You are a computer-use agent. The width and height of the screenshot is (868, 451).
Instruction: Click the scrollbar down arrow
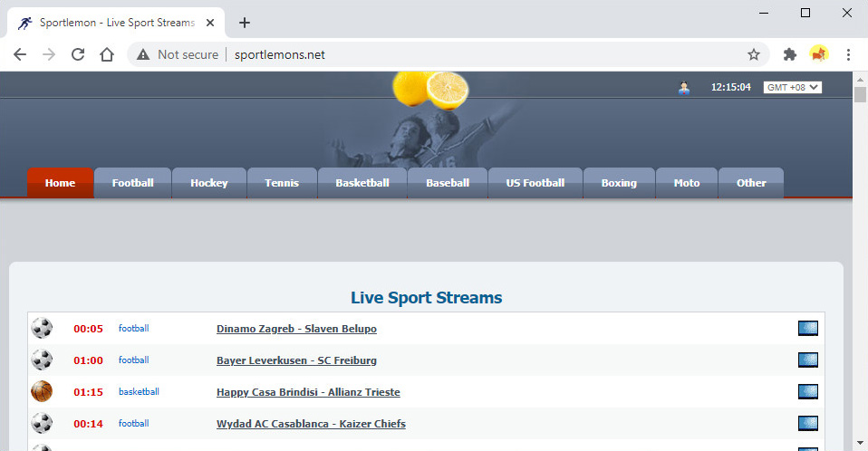tap(860, 443)
